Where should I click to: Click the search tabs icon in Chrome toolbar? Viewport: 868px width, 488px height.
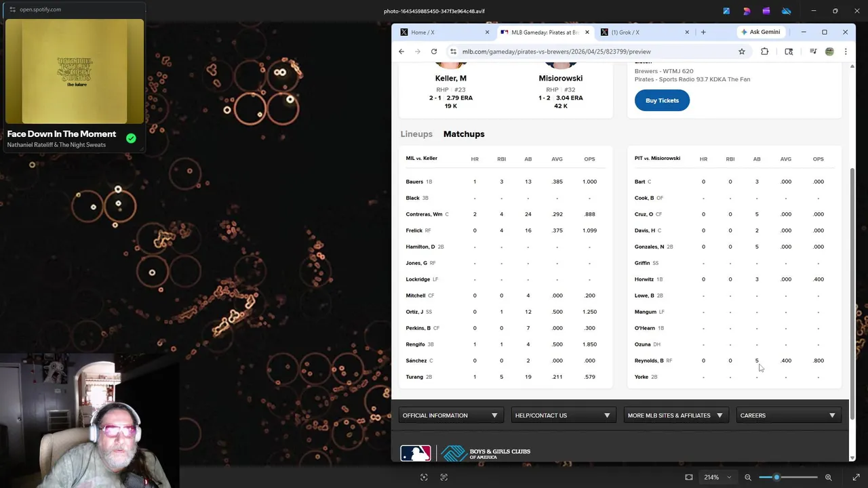click(789, 52)
